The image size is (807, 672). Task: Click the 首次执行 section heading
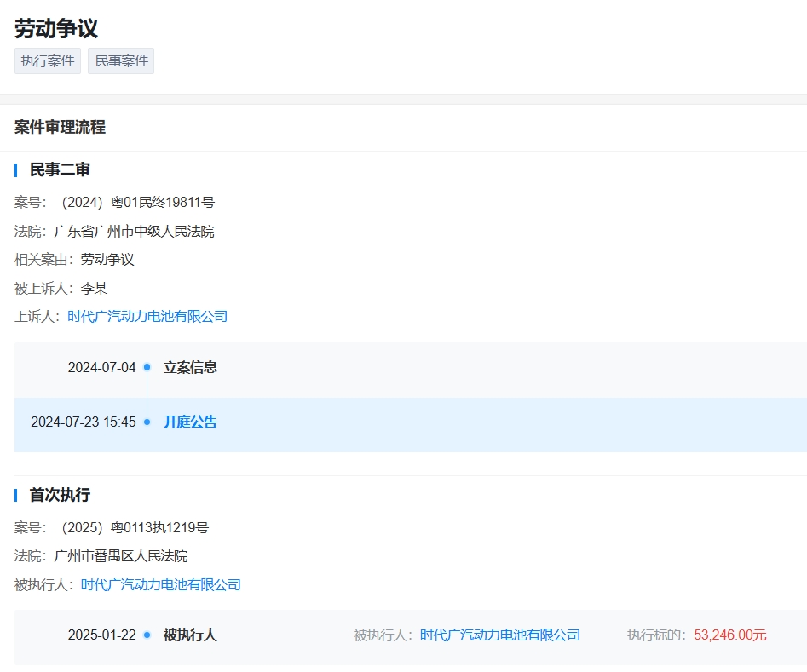tap(60, 496)
